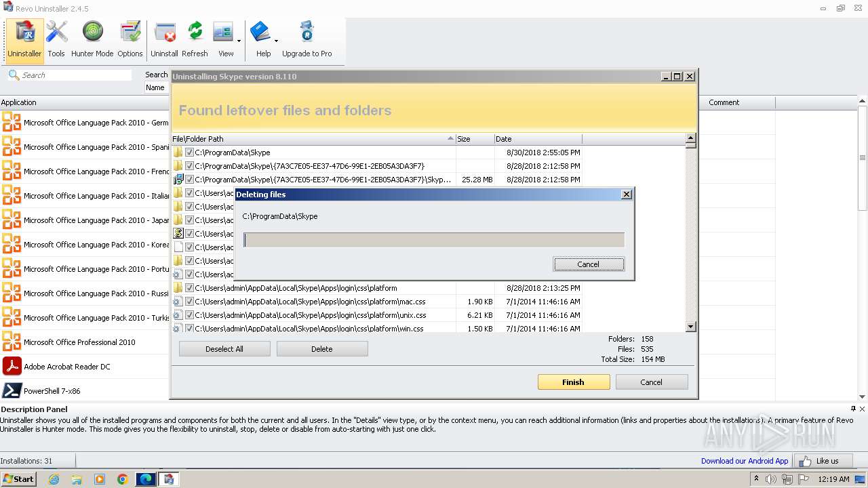Click Deselect All button

click(224, 349)
